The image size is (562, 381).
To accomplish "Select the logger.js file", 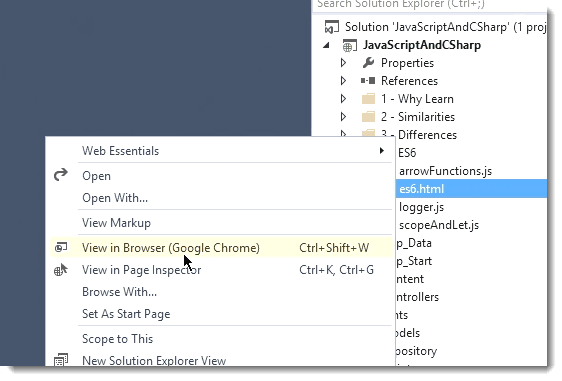I will click(x=421, y=207).
